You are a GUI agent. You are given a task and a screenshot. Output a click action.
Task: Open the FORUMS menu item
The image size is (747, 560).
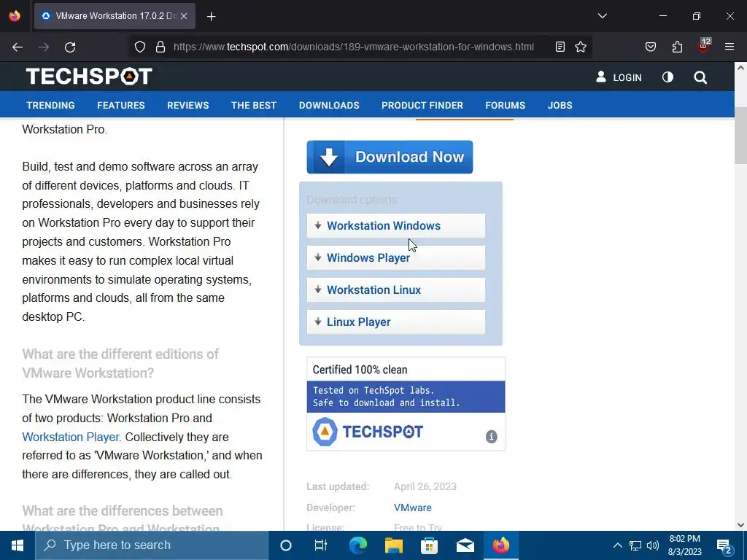coord(505,105)
